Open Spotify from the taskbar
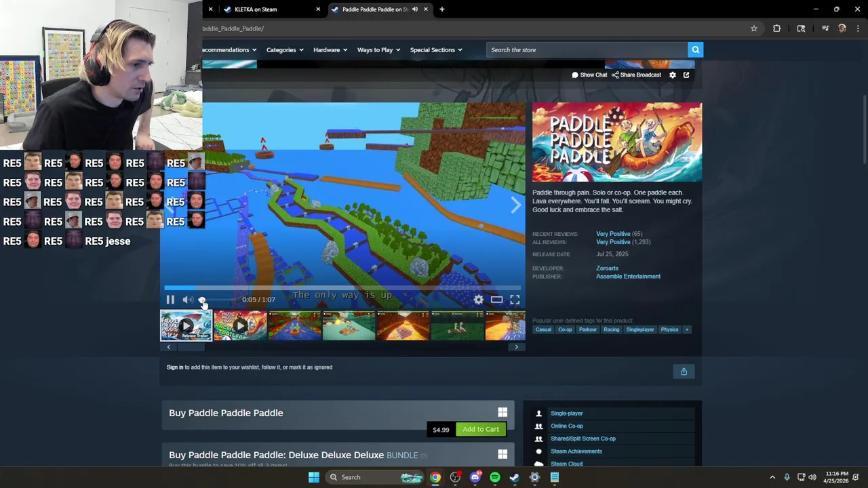The width and height of the screenshot is (868, 488). (x=495, y=477)
